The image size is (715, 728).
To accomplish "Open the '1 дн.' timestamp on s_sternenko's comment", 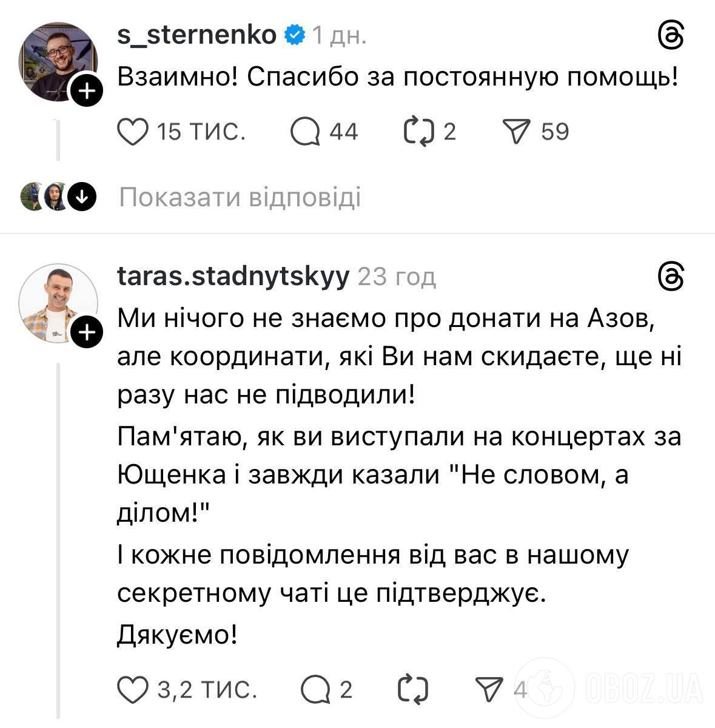I will pos(338,36).
